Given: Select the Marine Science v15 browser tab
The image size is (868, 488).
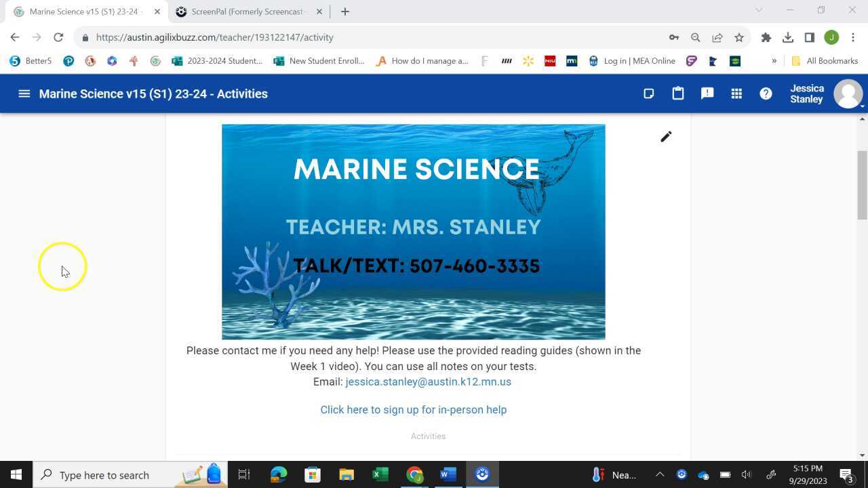Looking at the screenshot, I should (81, 12).
